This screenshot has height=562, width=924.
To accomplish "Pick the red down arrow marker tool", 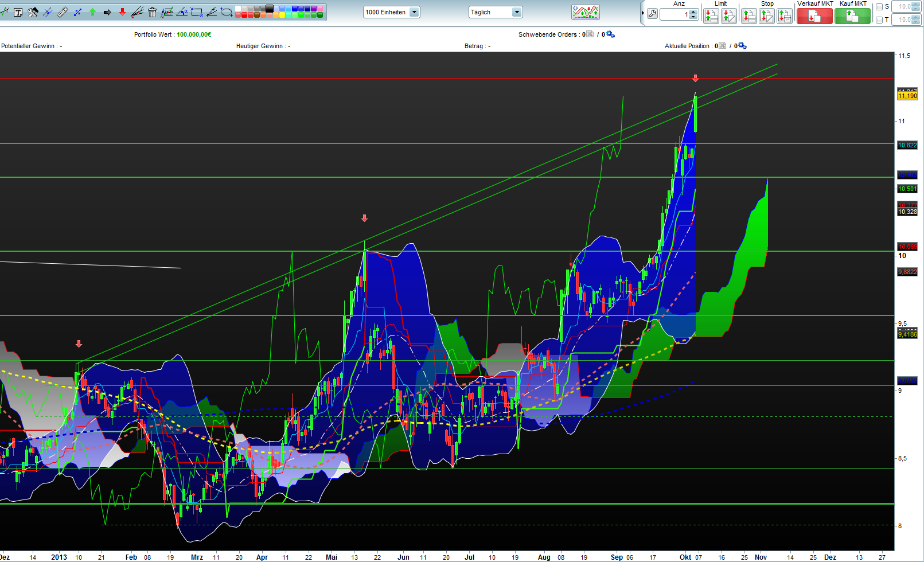I will (122, 12).
